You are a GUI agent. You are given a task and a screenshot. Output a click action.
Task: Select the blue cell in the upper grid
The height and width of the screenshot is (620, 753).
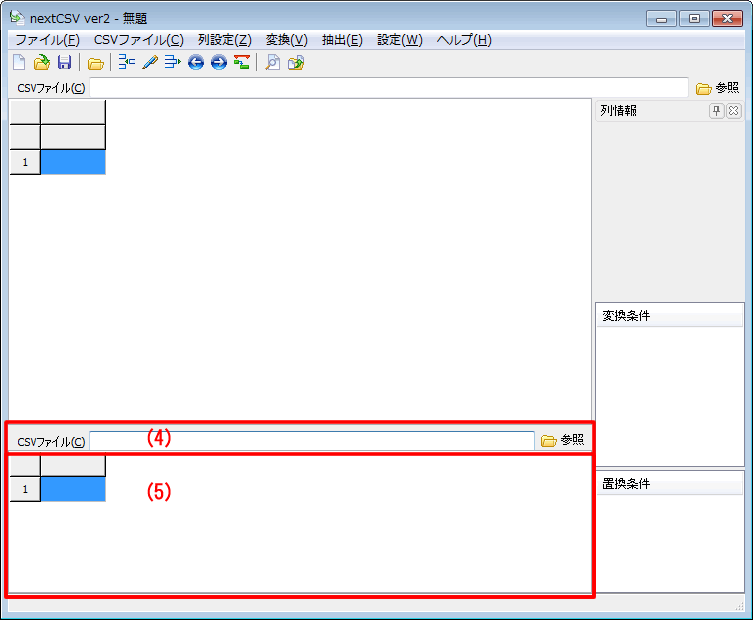pyautogui.click(x=73, y=162)
